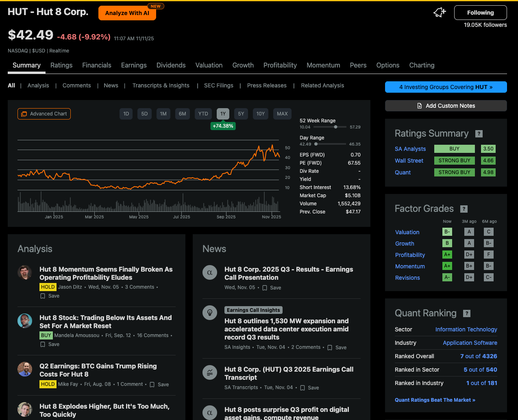The width and height of the screenshot is (518, 420).
Task: Save the Hut 8 Momentum Broken article
Action: [50, 296]
